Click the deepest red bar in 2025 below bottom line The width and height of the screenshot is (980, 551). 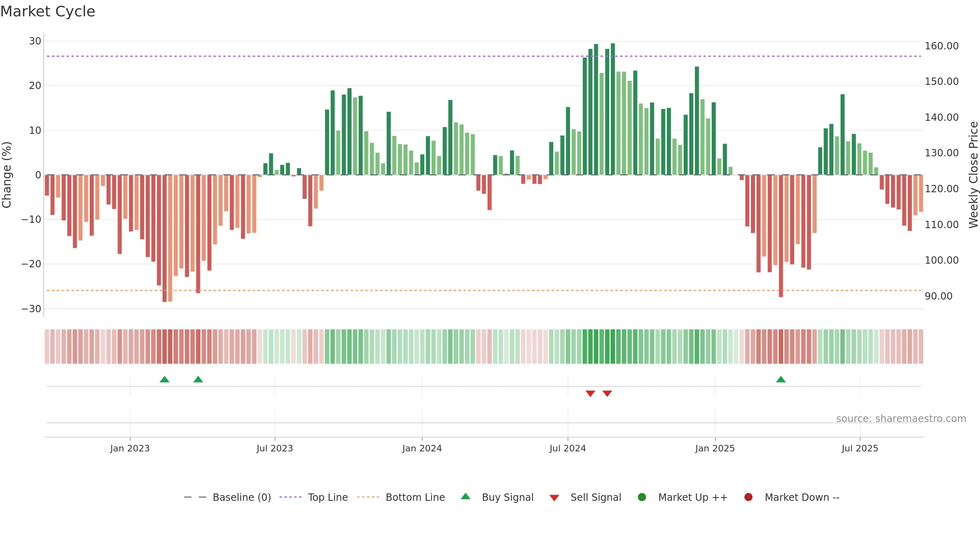(781, 236)
